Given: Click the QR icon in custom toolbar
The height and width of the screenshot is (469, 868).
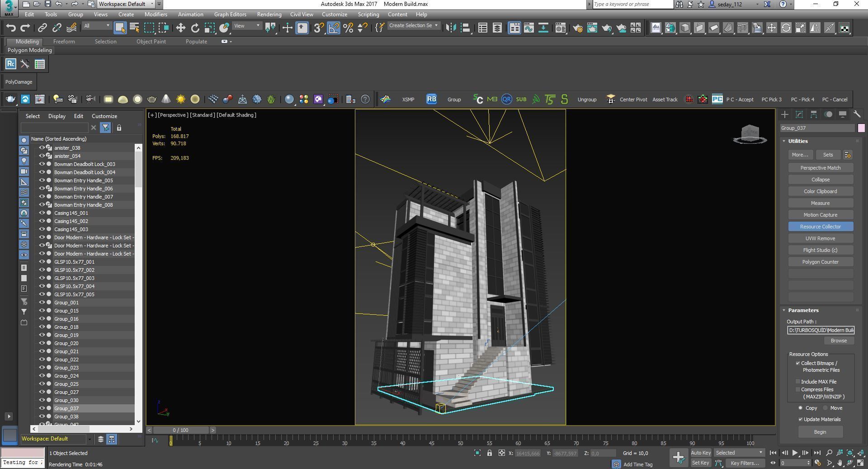Looking at the screenshot, I should pyautogui.click(x=506, y=99).
